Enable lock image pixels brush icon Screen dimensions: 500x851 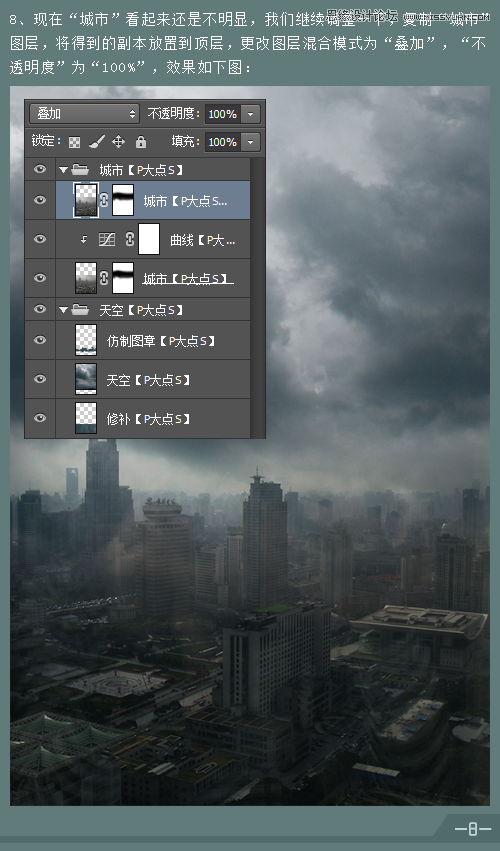pos(97,142)
